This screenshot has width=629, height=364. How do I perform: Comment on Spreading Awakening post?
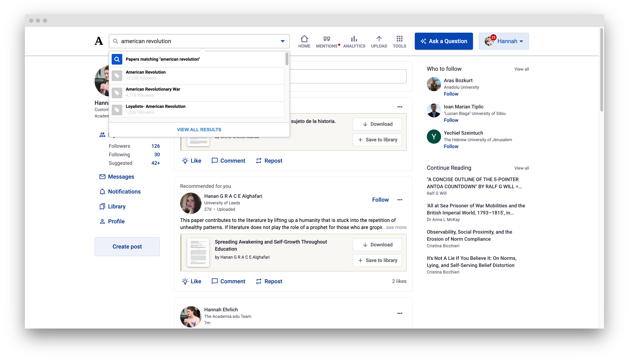(x=228, y=281)
